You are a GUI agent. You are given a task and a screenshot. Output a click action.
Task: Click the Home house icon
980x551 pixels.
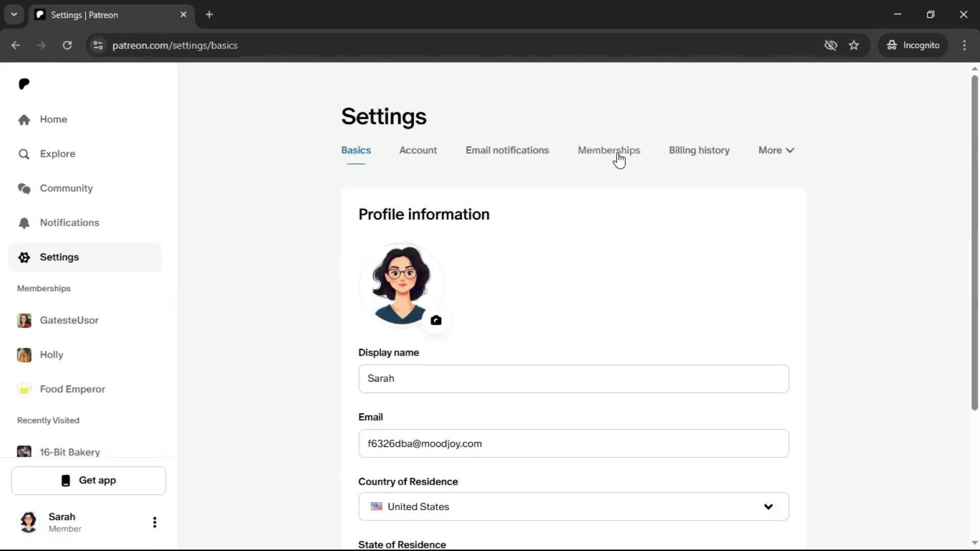pyautogui.click(x=24, y=119)
